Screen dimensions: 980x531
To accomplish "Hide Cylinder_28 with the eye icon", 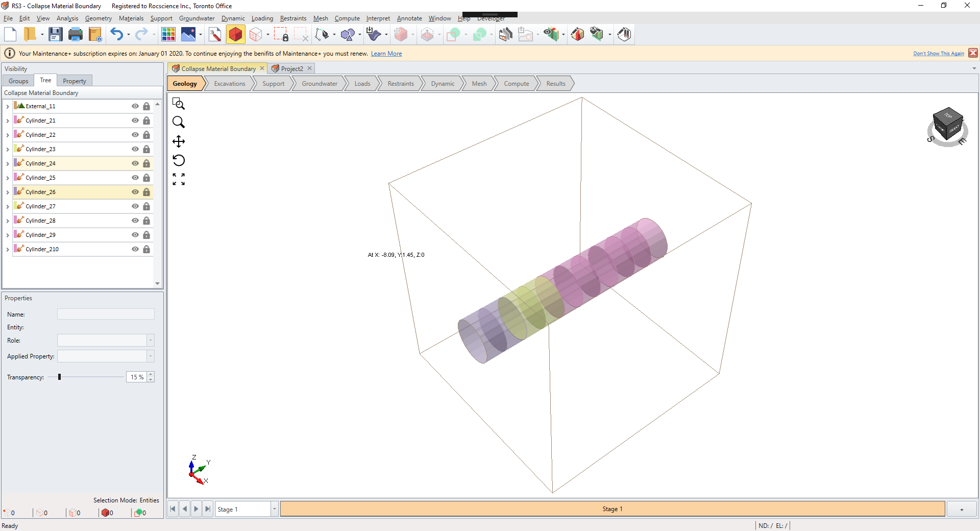I will [x=135, y=221].
